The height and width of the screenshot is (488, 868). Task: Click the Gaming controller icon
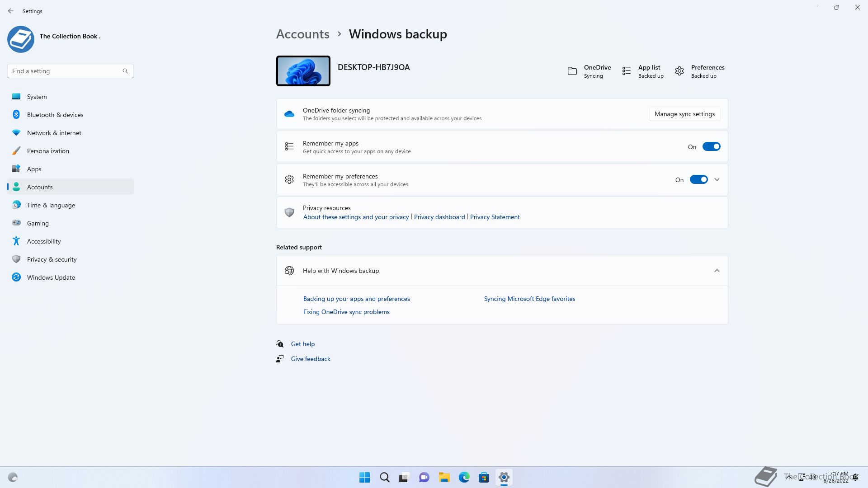[x=16, y=223]
